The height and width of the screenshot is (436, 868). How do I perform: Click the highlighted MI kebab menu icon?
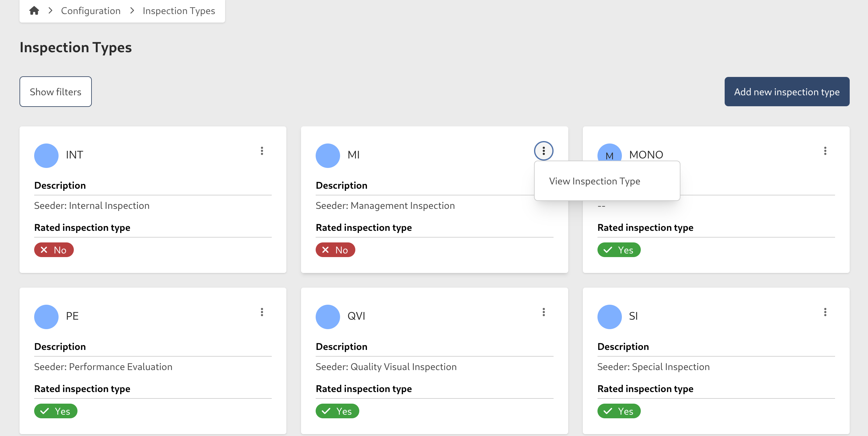pos(543,151)
